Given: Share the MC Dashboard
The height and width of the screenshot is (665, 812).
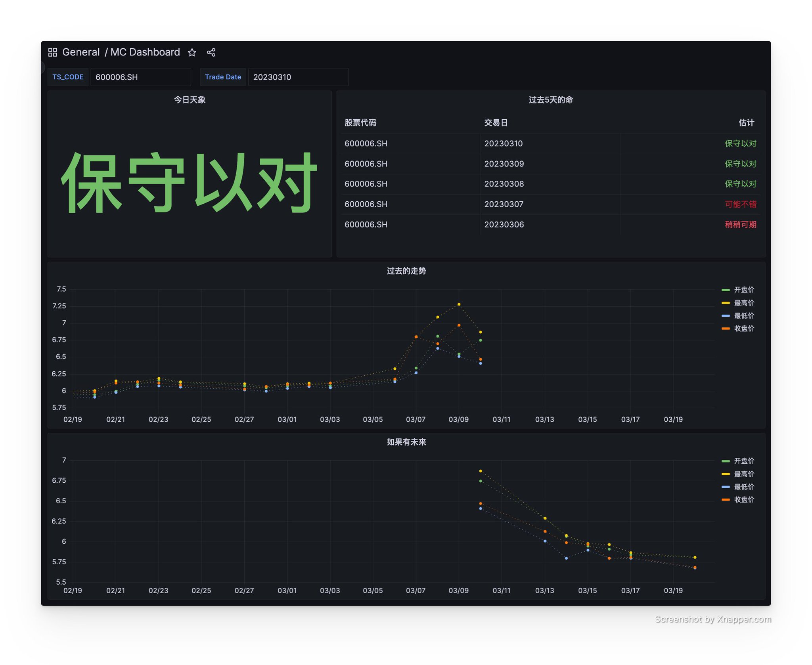Looking at the screenshot, I should [x=211, y=52].
